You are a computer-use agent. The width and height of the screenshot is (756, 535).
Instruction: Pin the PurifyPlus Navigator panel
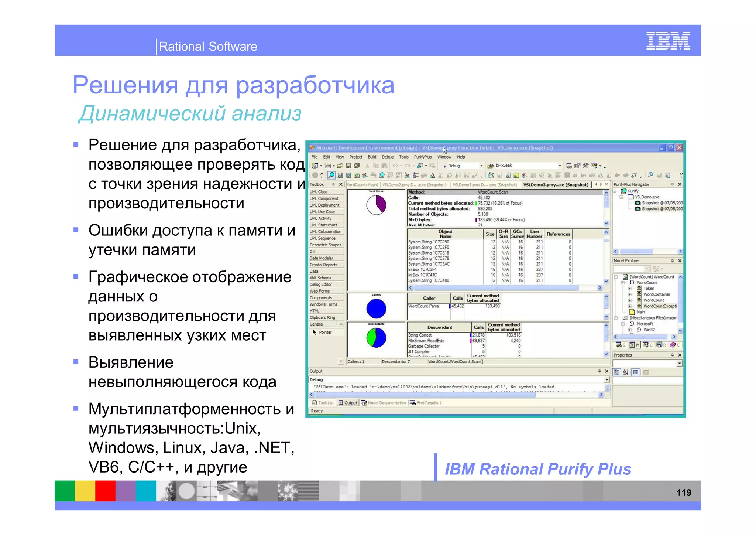pos(673,184)
